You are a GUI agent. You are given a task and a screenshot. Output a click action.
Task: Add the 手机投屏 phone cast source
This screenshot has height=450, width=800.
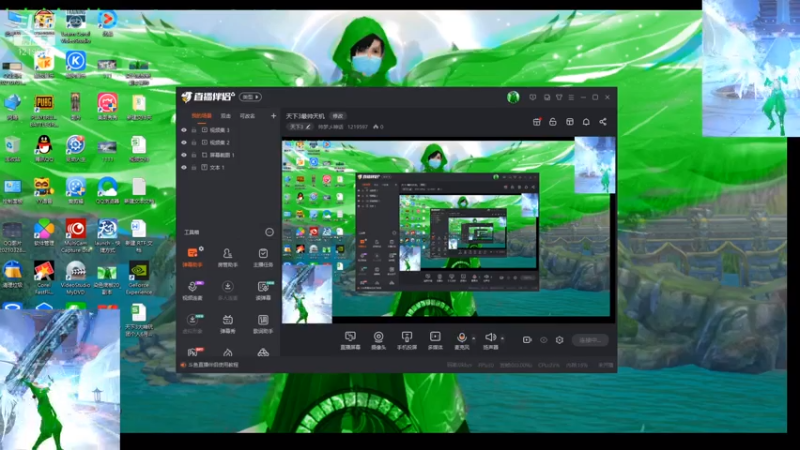[x=407, y=340]
